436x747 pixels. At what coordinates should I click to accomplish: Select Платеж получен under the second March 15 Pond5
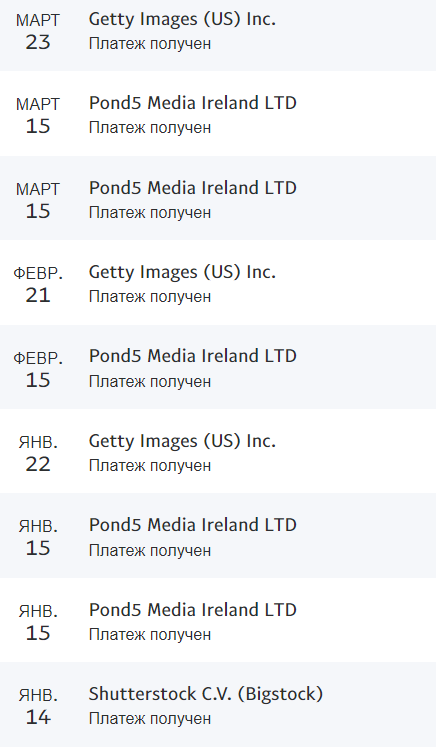click(150, 212)
